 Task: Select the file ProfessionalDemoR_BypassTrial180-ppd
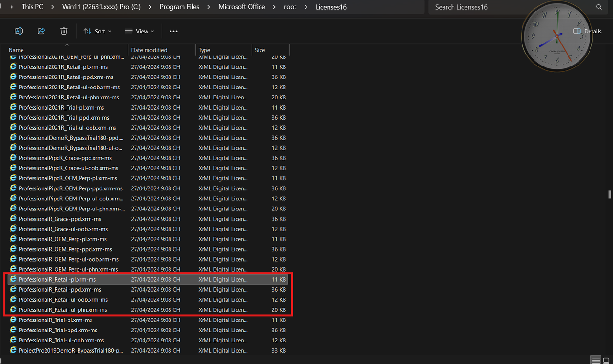tap(148, 138)
